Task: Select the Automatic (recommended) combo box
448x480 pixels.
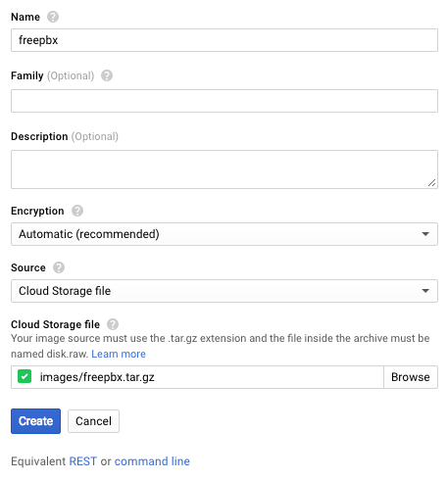Action: tap(224, 234)
